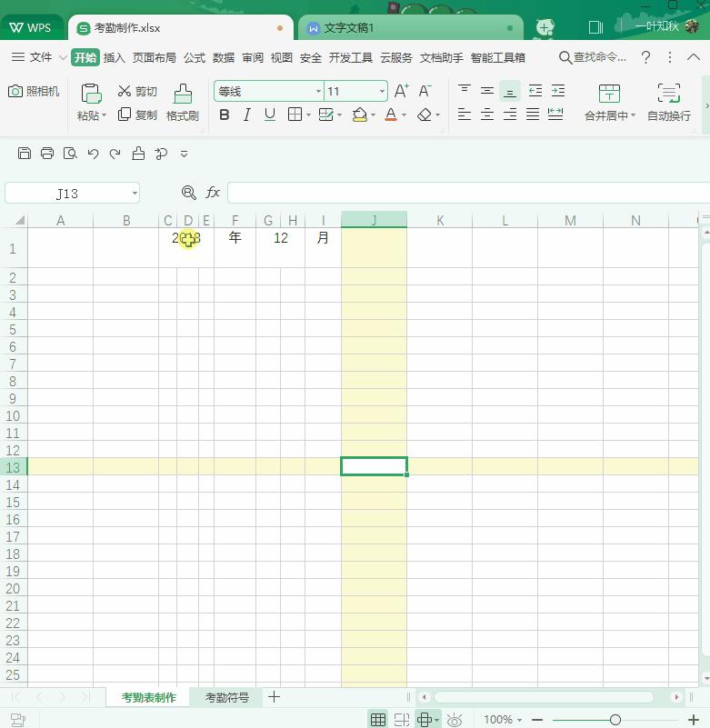Select column J header
The width and height of the screenshot is (710, 728).
coord(374,220)
